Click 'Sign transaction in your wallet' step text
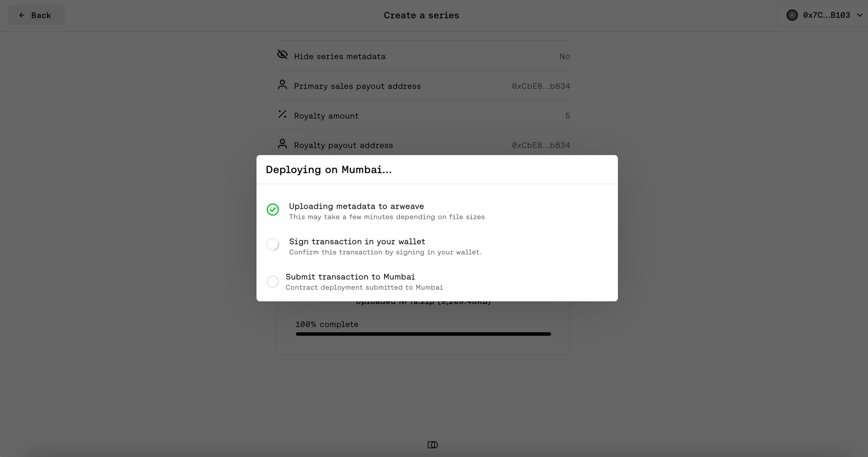Viewport: 868px width, 457px height. coord(357,242)
